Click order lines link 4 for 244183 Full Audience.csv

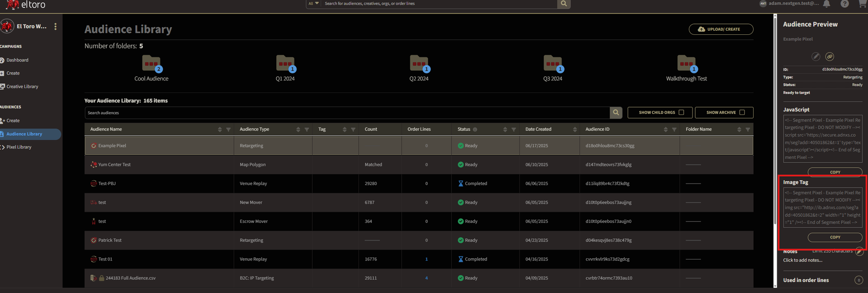[426, 278]
